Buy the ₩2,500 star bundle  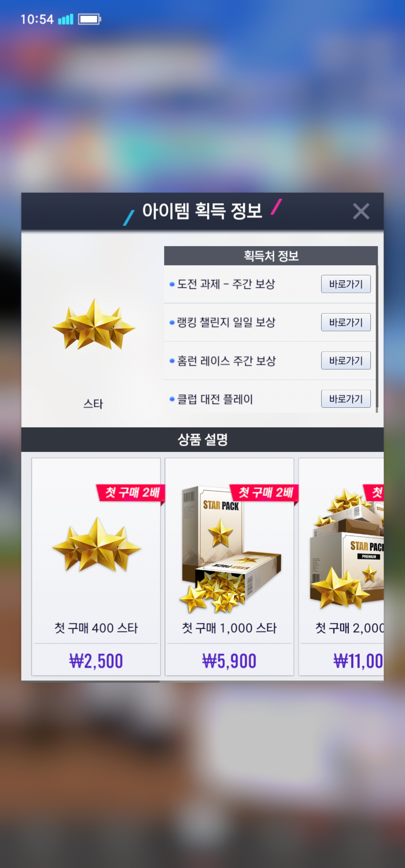tap(96, 661)
